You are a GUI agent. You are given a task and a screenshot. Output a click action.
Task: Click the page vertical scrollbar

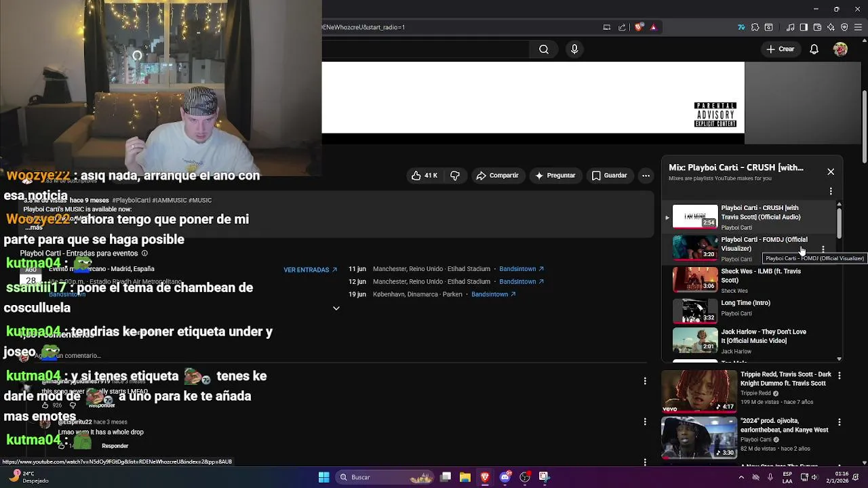coord(864,127)
